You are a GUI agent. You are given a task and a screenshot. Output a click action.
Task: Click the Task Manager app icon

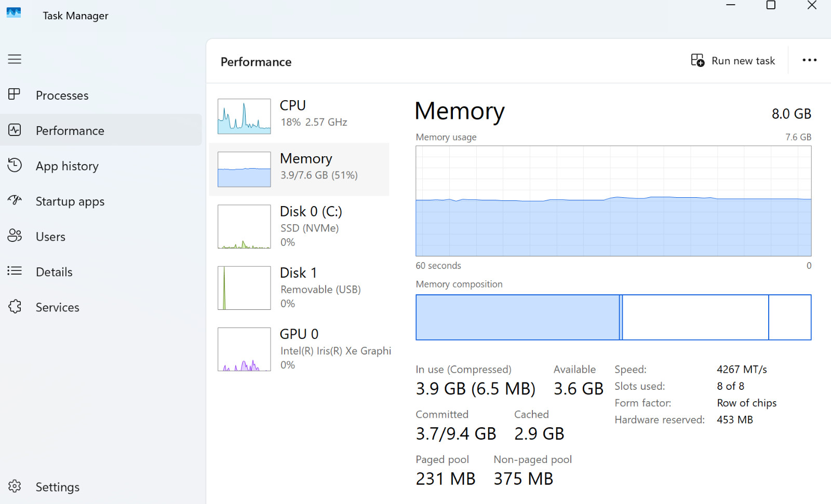[x=14, y=13]
